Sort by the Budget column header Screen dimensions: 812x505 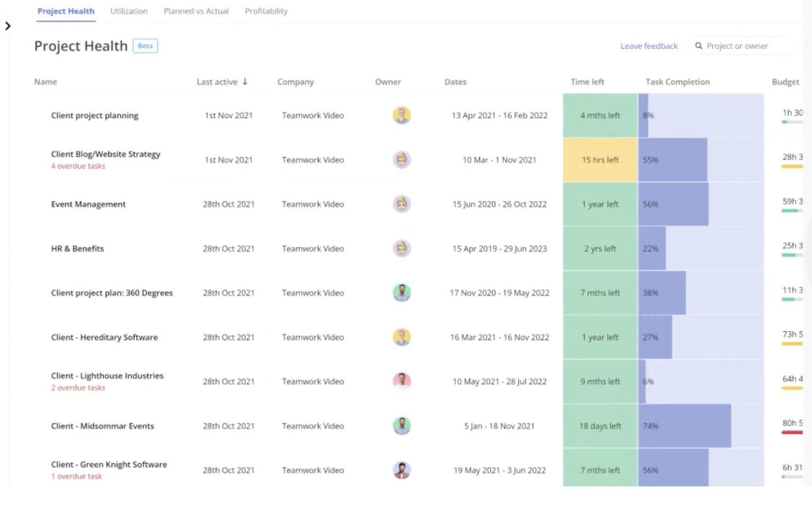pos(785,82)
